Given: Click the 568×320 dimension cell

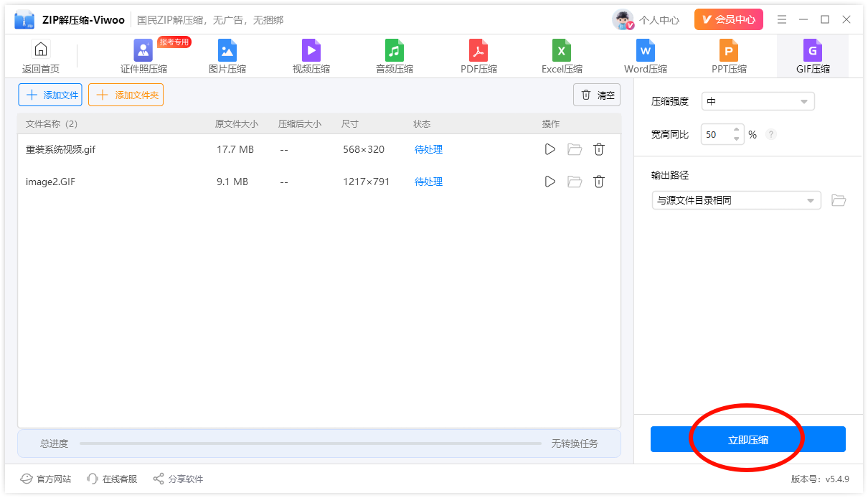Looking at the screenshot, I should [364, 149].
